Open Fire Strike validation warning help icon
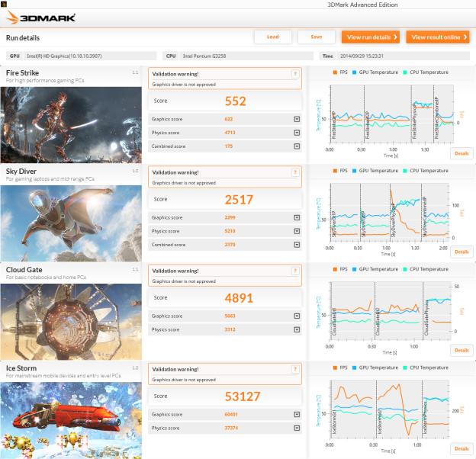Viewport: 476px width, 459px height. pos(295,74)
